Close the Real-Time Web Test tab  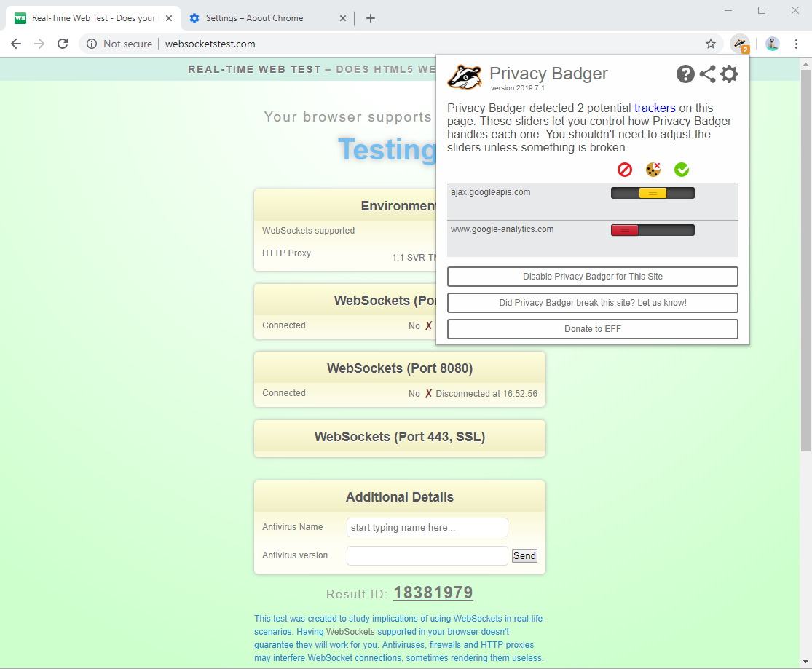click(x=169, y=18)
